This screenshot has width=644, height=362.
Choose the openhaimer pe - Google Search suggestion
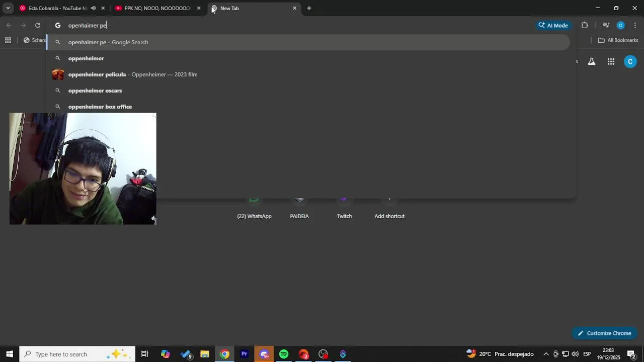308,42
